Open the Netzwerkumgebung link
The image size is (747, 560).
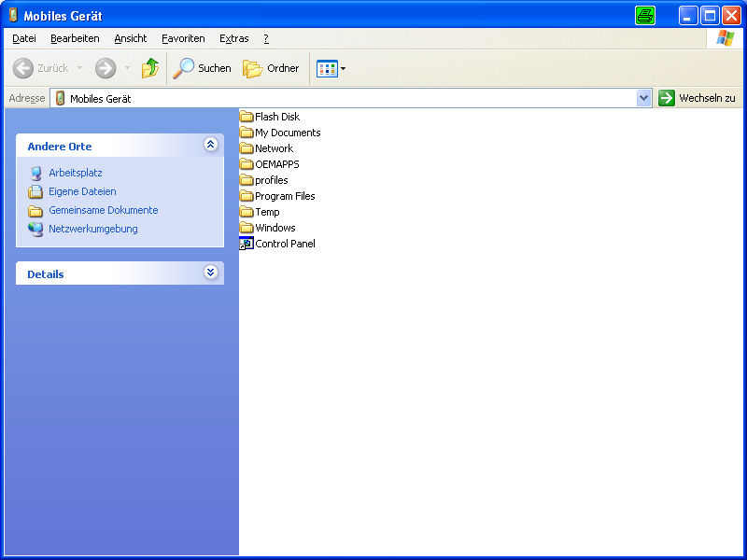(93, 229)
